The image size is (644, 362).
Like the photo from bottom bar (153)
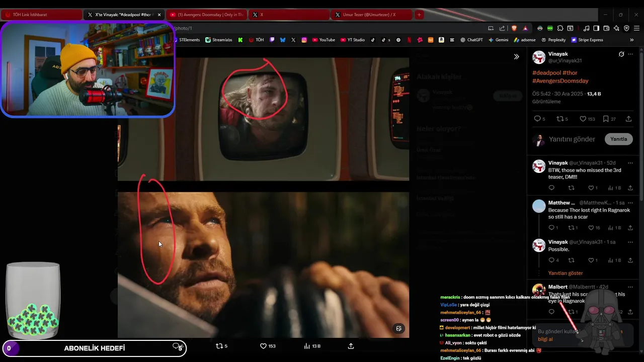268,346
